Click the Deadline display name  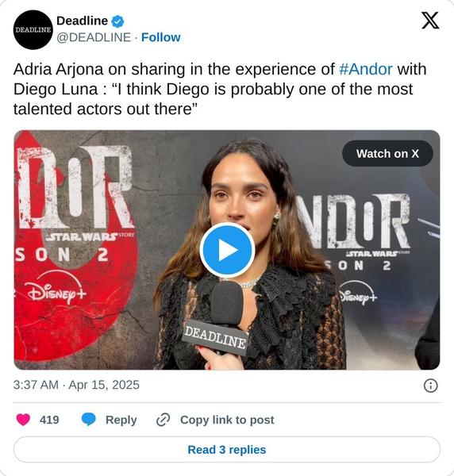pyautogui.click(x=82, y=21)
